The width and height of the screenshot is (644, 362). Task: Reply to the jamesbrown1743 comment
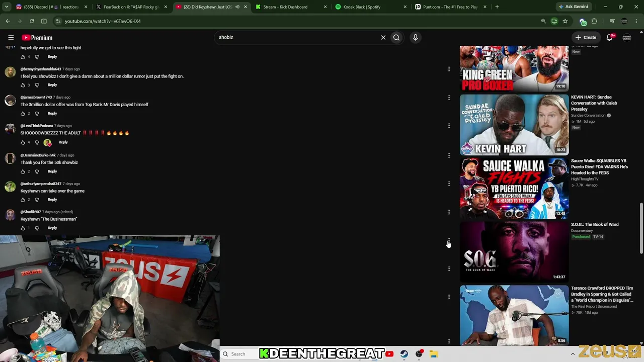tap(52, 114)
